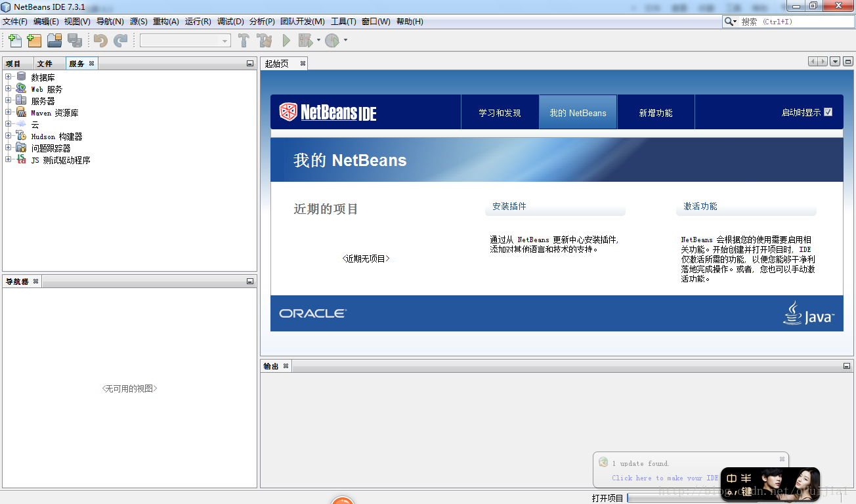
Task: Click the Open Project folder icon
Action: [54, 41]
